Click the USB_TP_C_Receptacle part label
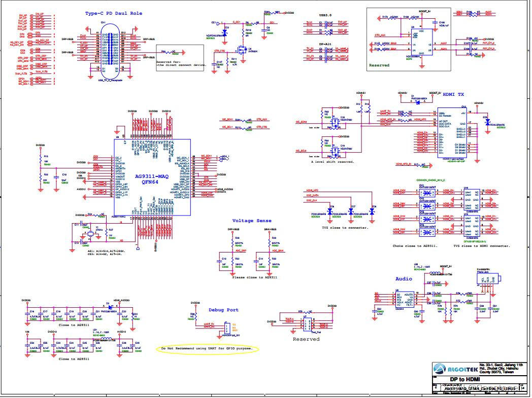Screen dimensions: 532x398 110,80
